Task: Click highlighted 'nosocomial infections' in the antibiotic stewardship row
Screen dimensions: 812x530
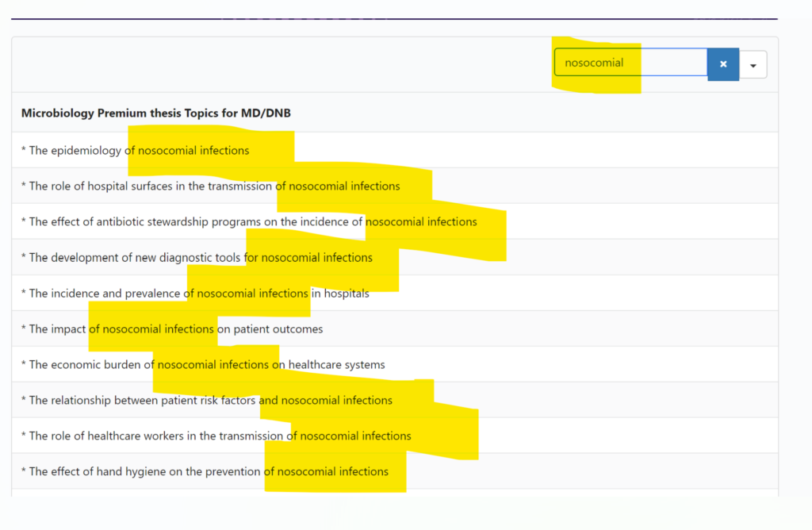Action: 421,222
